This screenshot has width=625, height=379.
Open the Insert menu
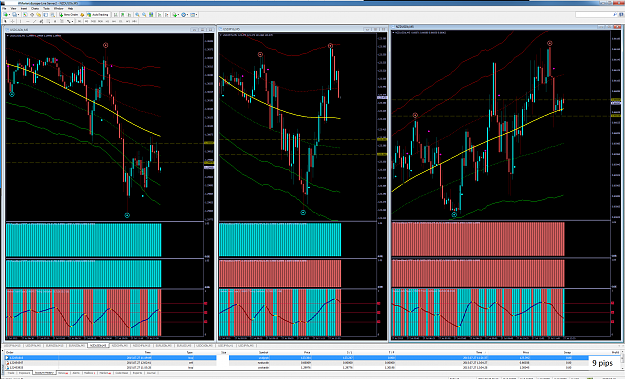[24, 8]
